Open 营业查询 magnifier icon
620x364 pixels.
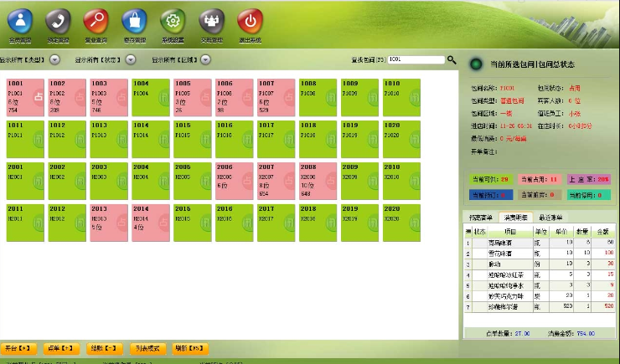[96, 21]
